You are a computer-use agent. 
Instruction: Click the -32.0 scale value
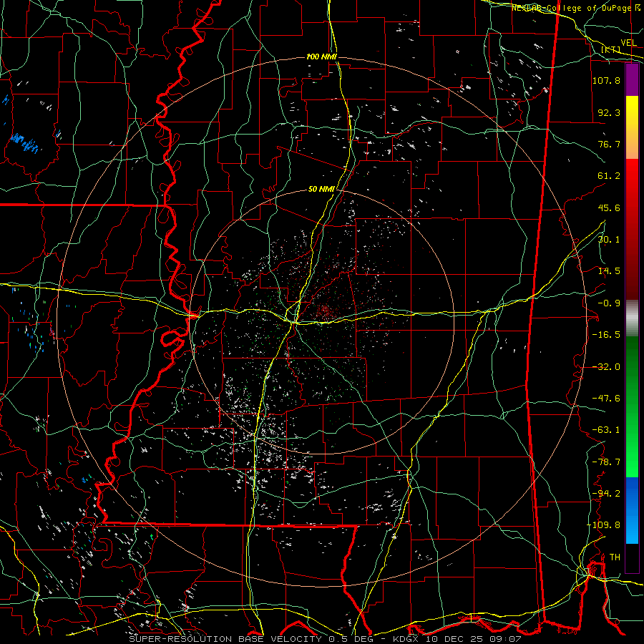pos(606,367)
